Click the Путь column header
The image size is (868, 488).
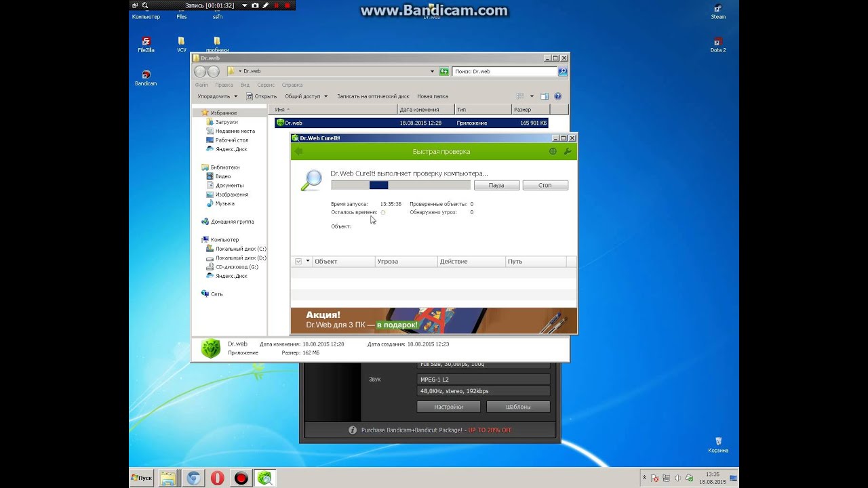536,261
